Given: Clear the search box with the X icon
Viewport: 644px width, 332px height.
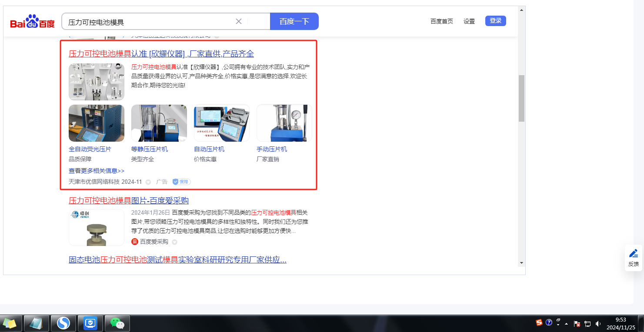Looking at the screenshot, I should 239,21.
